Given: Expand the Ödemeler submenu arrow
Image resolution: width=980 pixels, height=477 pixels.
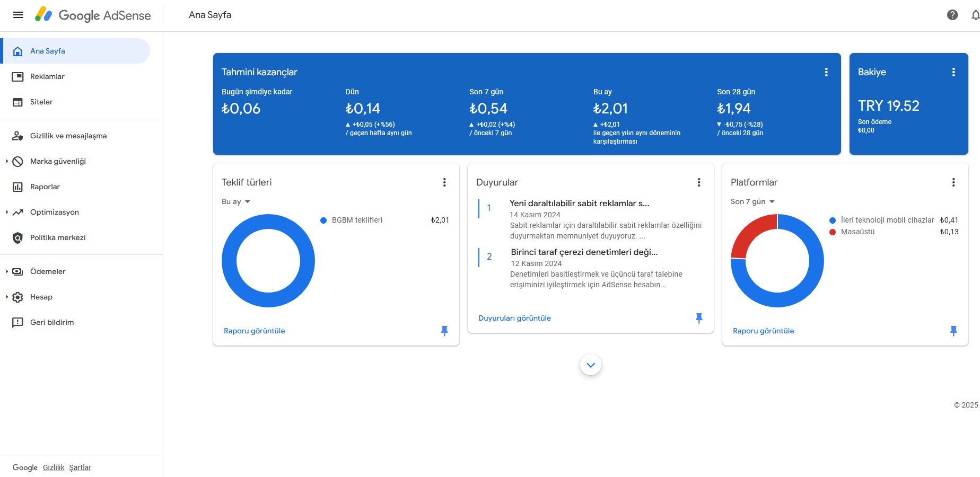Looking at the screenshot, I should coord(7,271).
